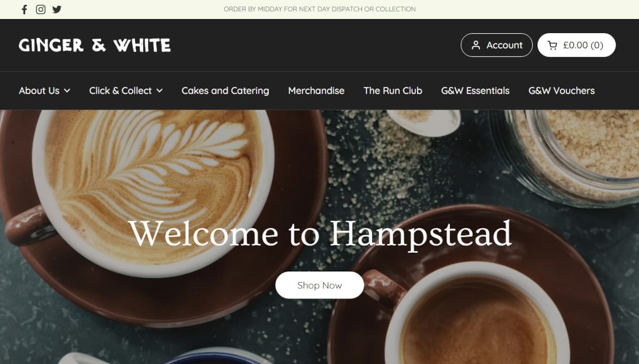Expand the Click & Collect chevron

coord(159,91)
